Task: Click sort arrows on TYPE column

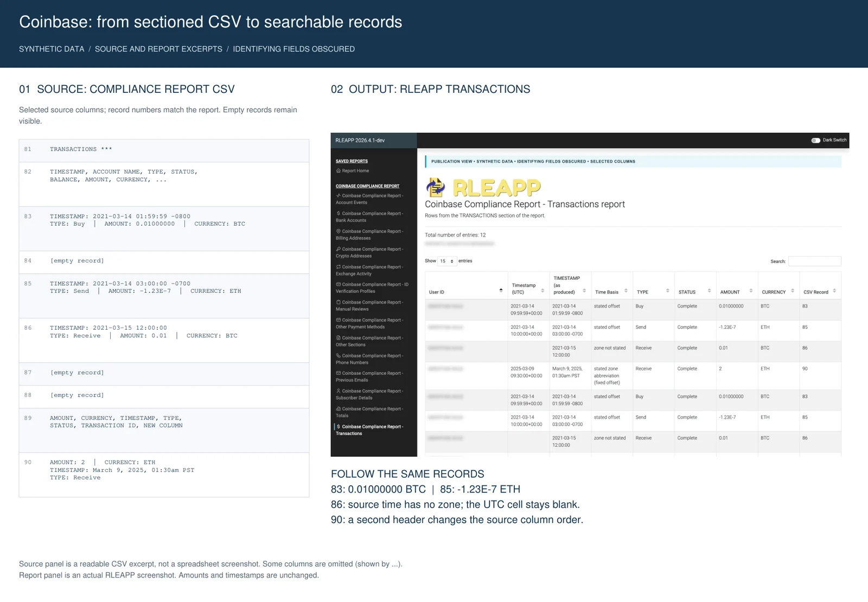Action: [x=668, y=291]
